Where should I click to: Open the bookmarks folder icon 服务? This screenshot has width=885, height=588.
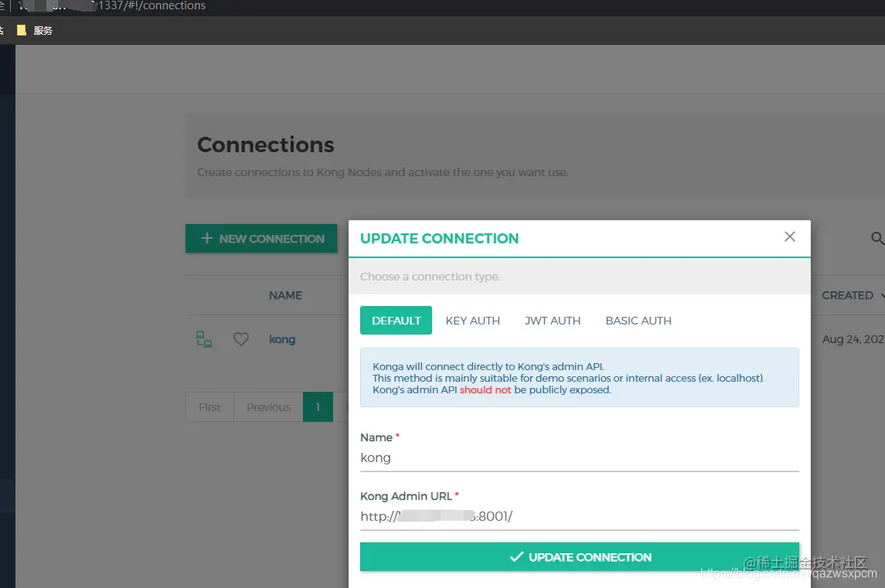pos(22,30)
